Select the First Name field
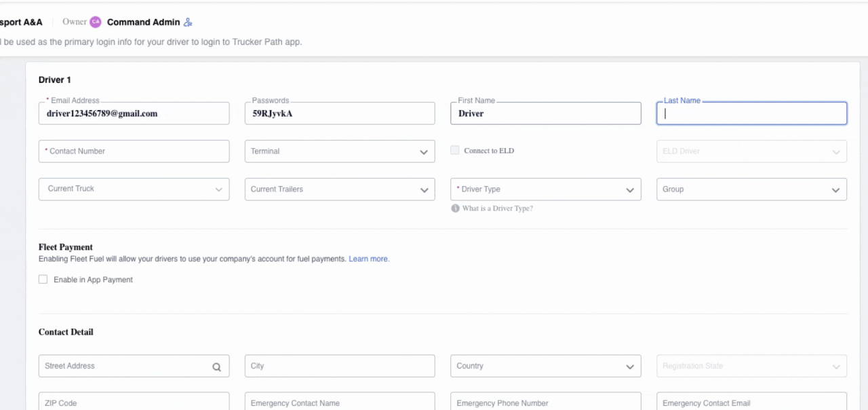868x410 pixels. 545,113
